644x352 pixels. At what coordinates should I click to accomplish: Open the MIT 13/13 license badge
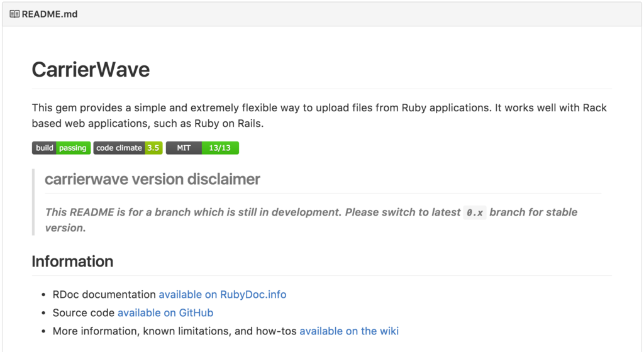point(203,148)
